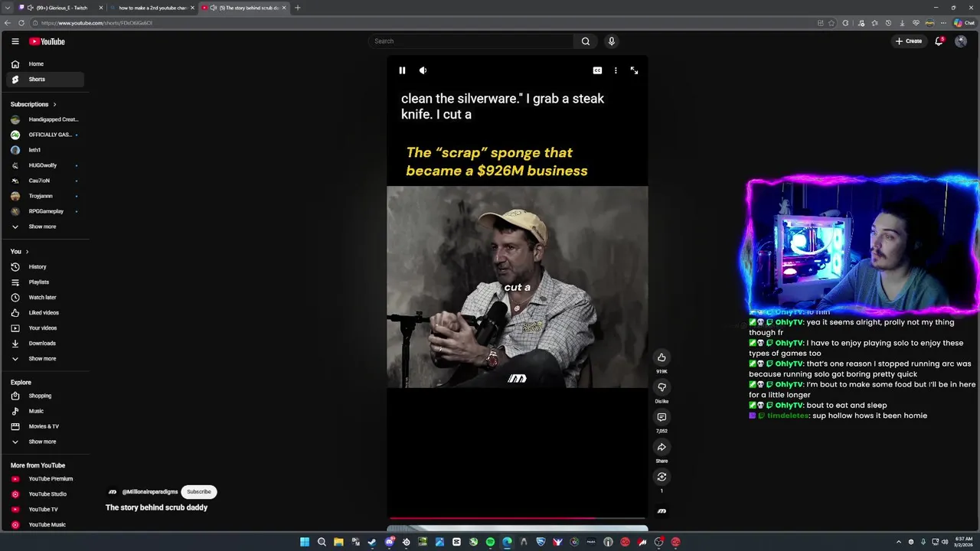Open the YouTube account avatar menu
This screenshot has height=551, width=980.
(x=961, y=41)
